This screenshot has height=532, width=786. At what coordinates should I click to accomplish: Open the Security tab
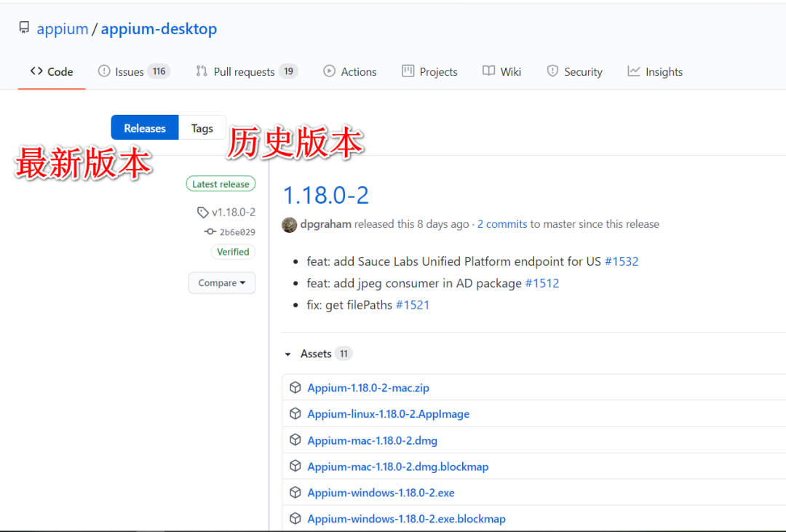coord(574,72)
